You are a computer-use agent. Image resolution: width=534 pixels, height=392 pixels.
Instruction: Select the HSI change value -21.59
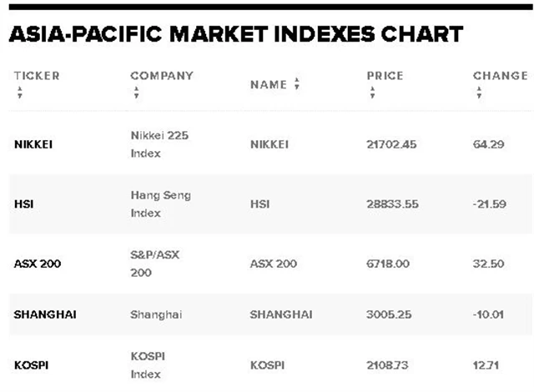490,204
